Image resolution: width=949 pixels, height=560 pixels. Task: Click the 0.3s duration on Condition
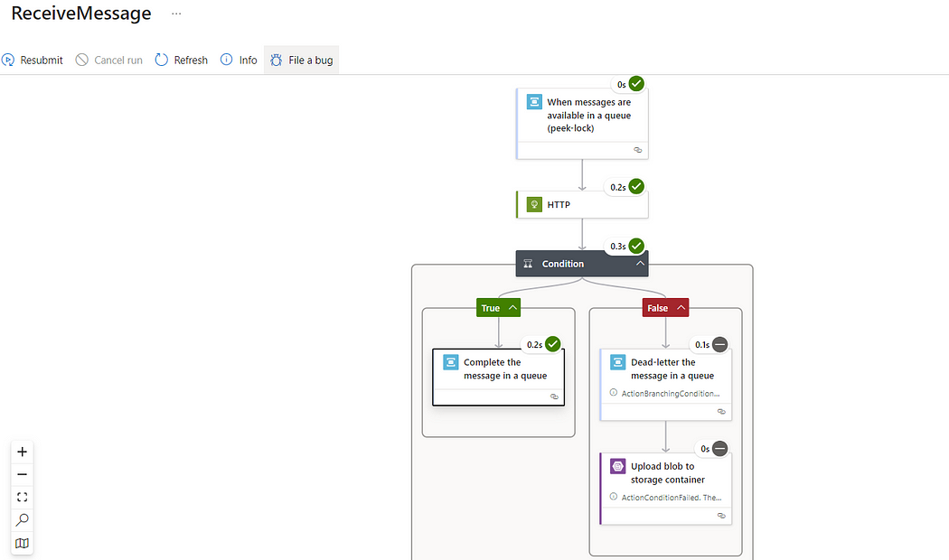(x=618, y=247)
